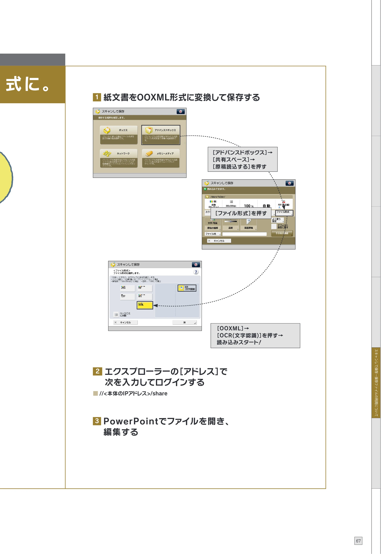Click the scan-and-save icon in the storage location title bar
The width and height of the screenshot is (392, 554).
tap(98, 111)
